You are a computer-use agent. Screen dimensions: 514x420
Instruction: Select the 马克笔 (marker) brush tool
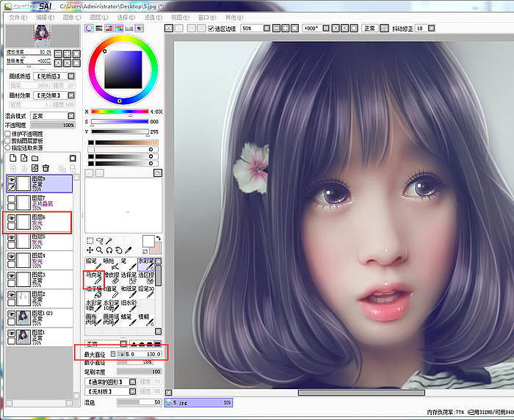click(x=95, y=278)
